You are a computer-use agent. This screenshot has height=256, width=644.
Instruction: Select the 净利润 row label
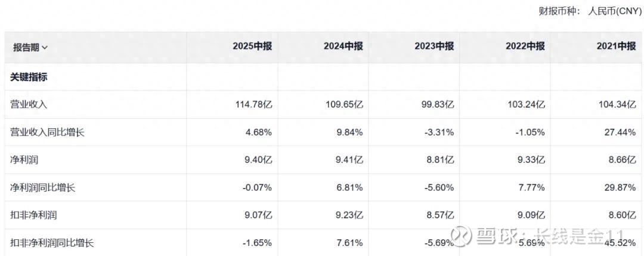(24, 160)
